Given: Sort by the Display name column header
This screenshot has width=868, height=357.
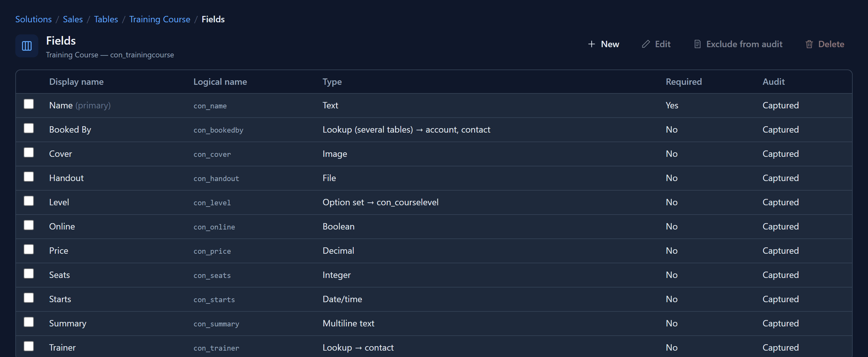Looking at the screenshot, I should click(x=76, y=82).
